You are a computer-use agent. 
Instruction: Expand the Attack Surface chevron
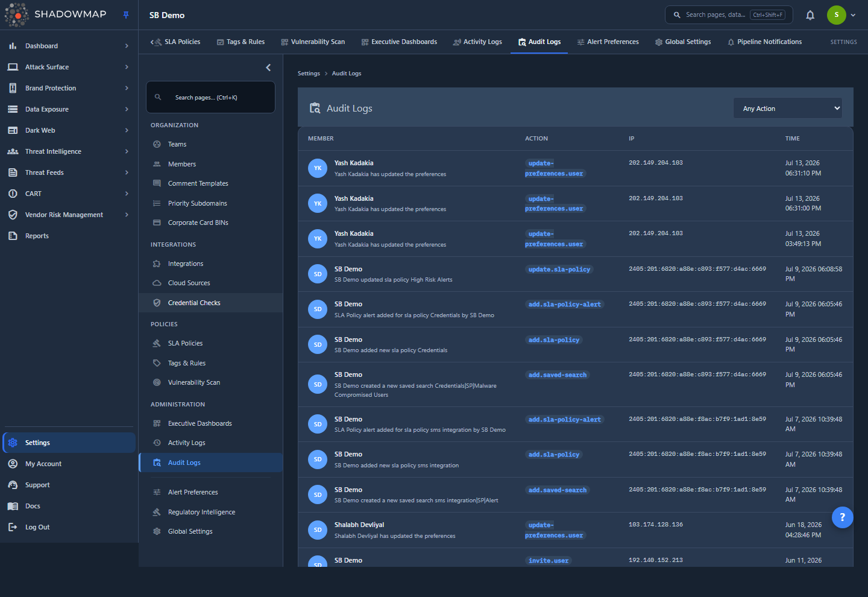[127, 67]
